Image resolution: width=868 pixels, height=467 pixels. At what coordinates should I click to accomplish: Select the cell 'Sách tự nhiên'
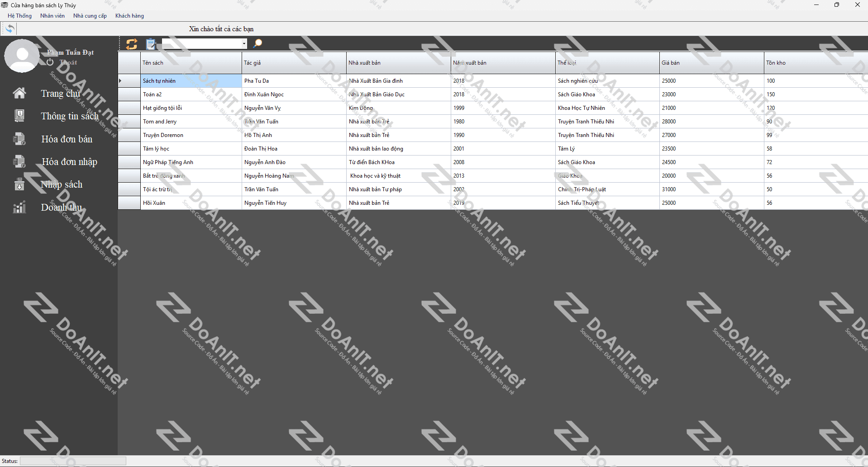pyautogui.click(x=191, y=81)
